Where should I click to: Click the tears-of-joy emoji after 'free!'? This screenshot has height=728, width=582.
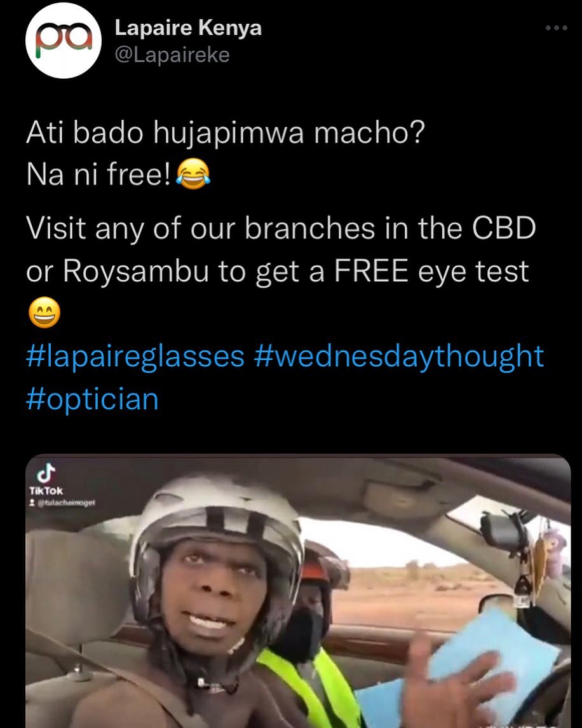pyautogui.click(x=193, y=174)
